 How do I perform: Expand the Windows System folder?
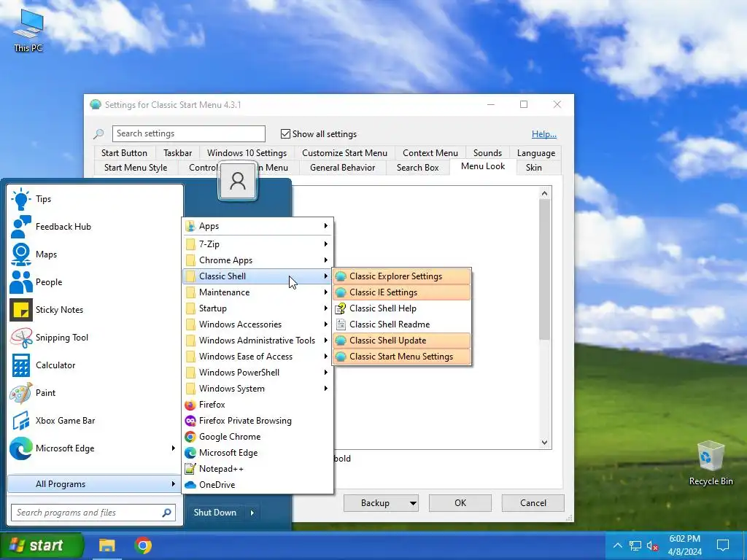[258, 389]
